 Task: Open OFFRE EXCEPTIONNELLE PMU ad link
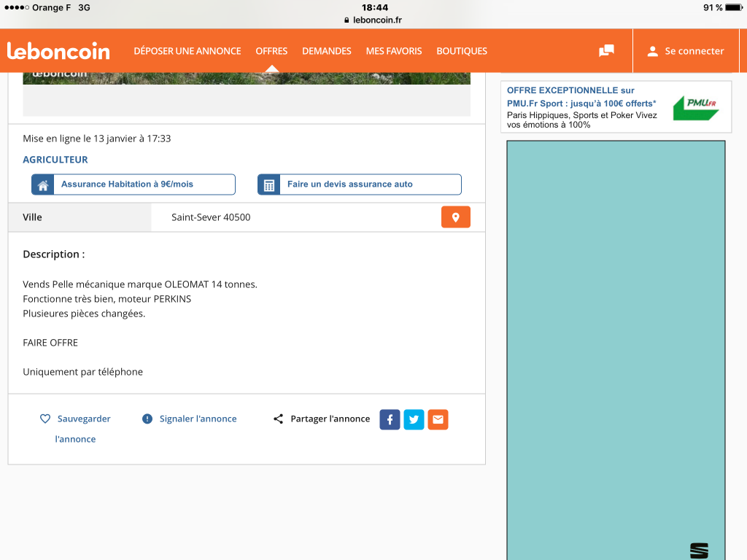click(581, 97)
